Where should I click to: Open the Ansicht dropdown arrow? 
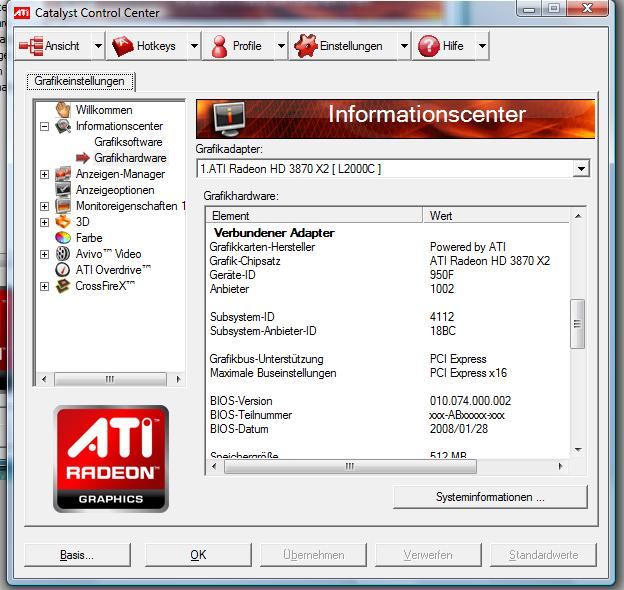(98, 46)
